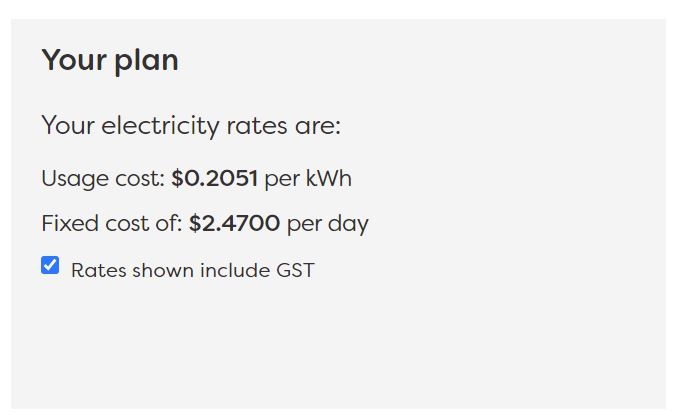
Task: Click the 'Rates shown include GST' label text
Action: [x=193, y=270]
